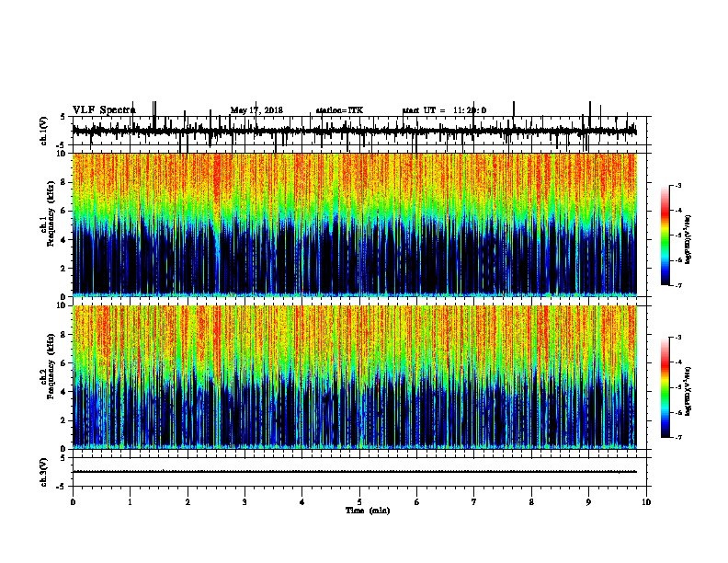Select the "May 17, 2018" date label
This screenshot has height=563, width=728.
256,110
